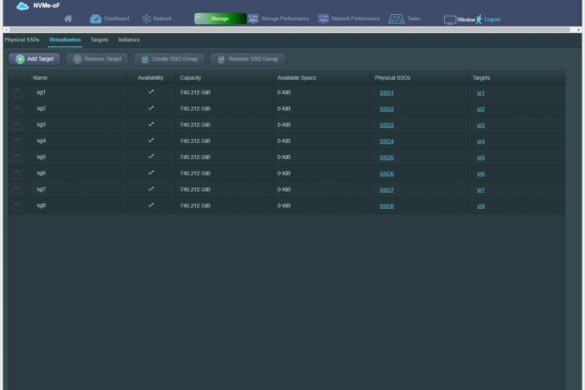The image size is (585, 390).
Task: Click available space value in sg2 row
Action: click(284, 109)
